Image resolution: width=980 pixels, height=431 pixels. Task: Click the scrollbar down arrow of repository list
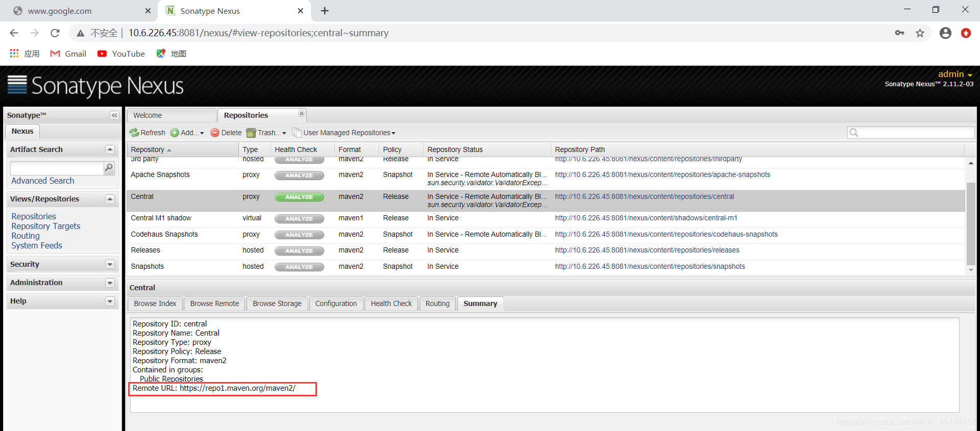pyautogui.click(x=971, y=270)
